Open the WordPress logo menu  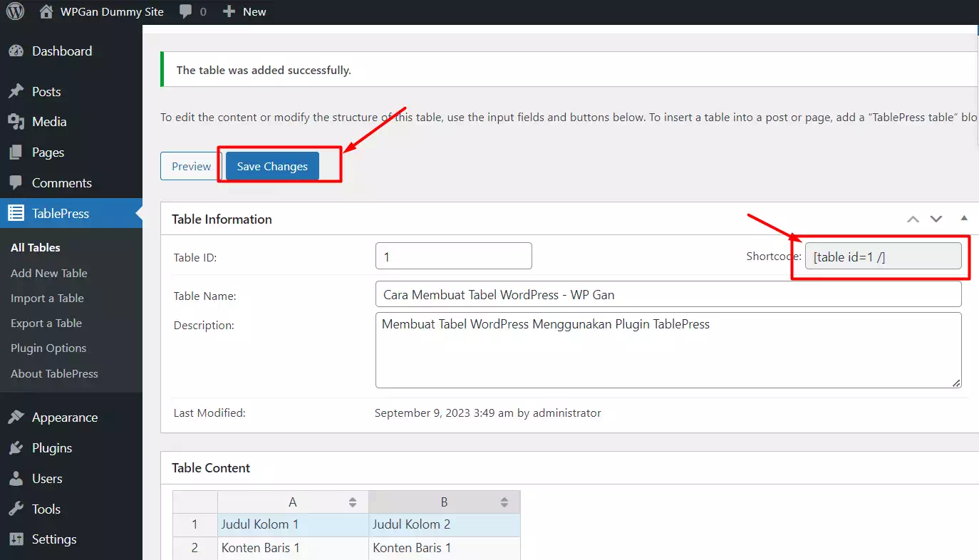[15, 11]
